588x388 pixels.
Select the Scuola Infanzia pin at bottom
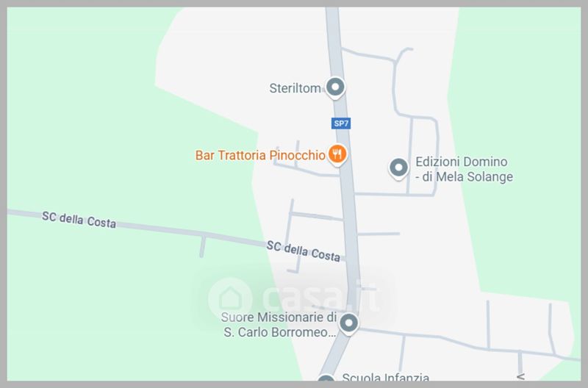click(326, 378)
